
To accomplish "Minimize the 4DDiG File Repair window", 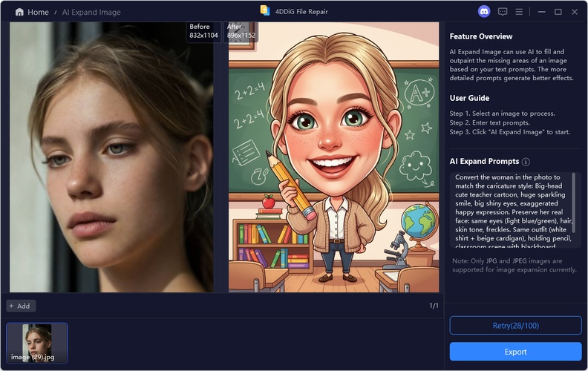I will [x=541, y=12].
